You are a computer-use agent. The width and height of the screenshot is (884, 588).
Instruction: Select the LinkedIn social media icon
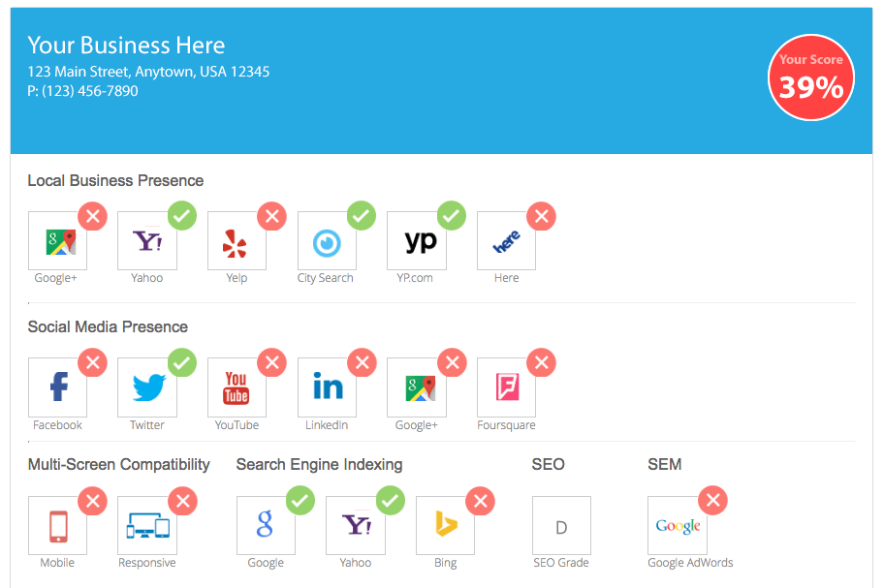pos(327,387)
